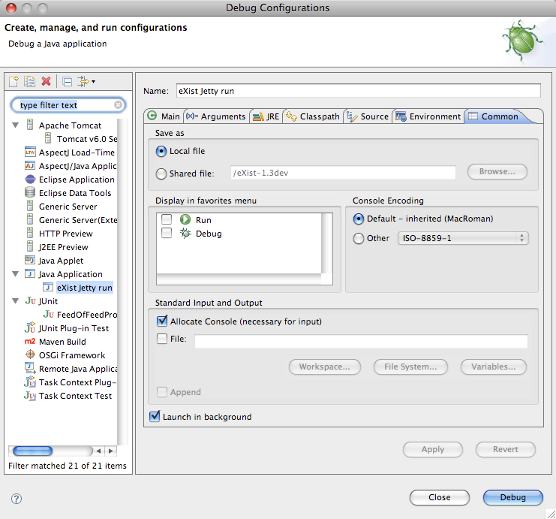Click the tree scroll right arrow
The width and height of the screenshot is (556, 519).
pos(111,451)
